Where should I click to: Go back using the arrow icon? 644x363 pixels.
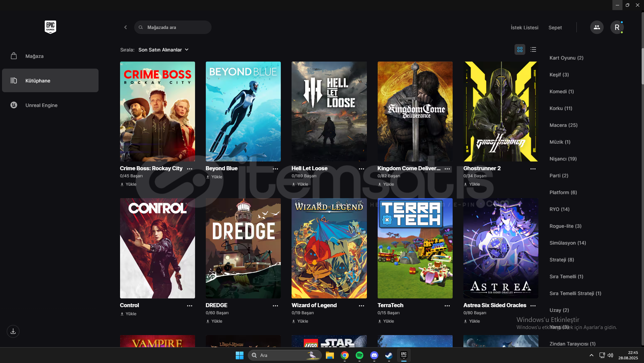pos(125,27)
